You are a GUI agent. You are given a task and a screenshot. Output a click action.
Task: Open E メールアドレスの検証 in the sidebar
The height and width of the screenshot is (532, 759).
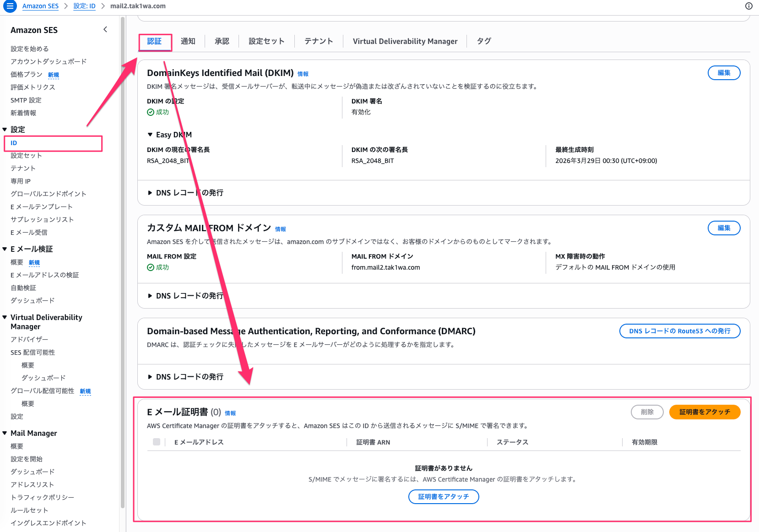tap(45, 275)
